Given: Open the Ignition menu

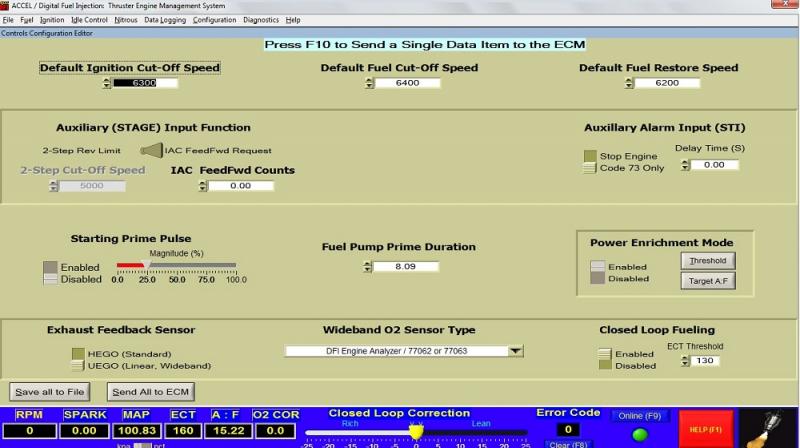Looking at the screenshot, I should coord(52,20).
